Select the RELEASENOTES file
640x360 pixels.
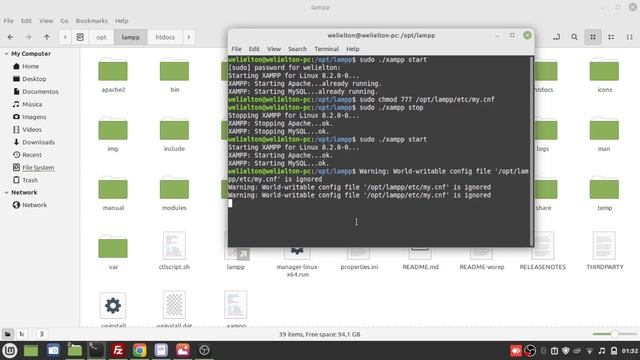pos(543,251)
